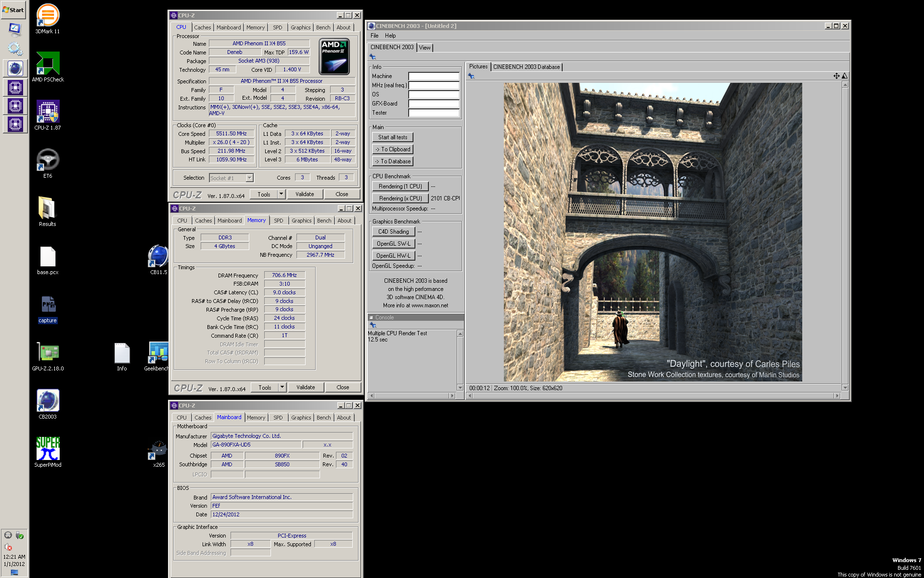Click the Windows Start button
The width and height of the screenshot is (924, 578).
13,10
